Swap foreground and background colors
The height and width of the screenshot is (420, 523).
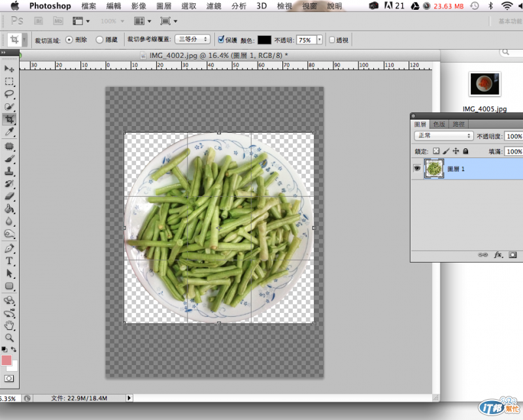14,349
